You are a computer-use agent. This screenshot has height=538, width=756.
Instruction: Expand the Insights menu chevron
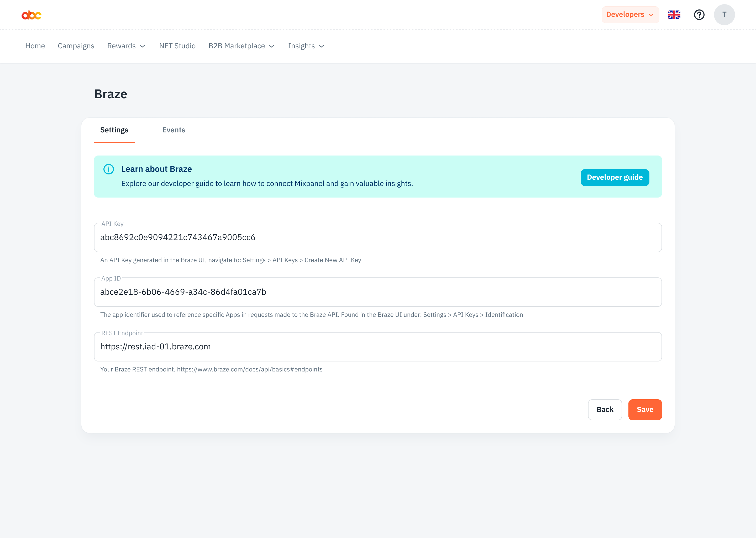pyautogui.click(x=321, y=46)
